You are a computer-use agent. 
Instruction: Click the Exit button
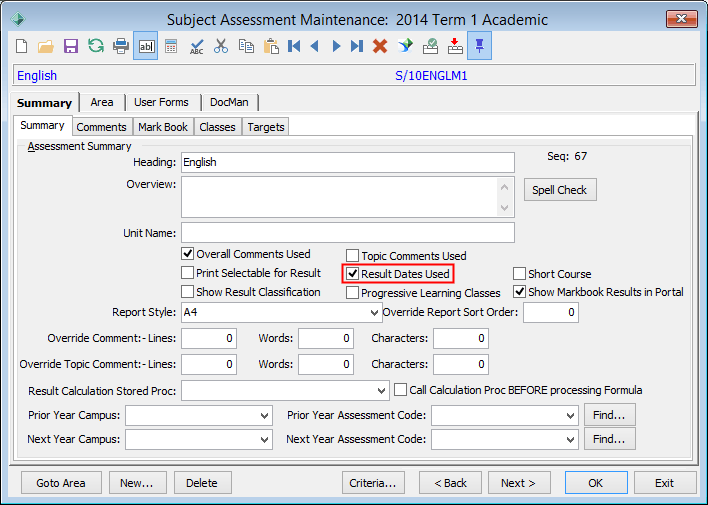coord(665,483)
